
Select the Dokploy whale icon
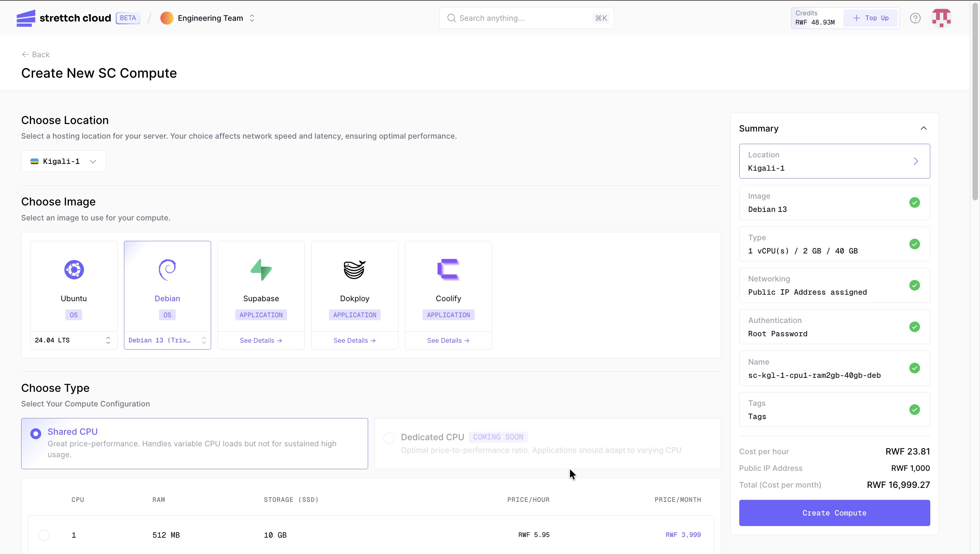click(354, 270)
